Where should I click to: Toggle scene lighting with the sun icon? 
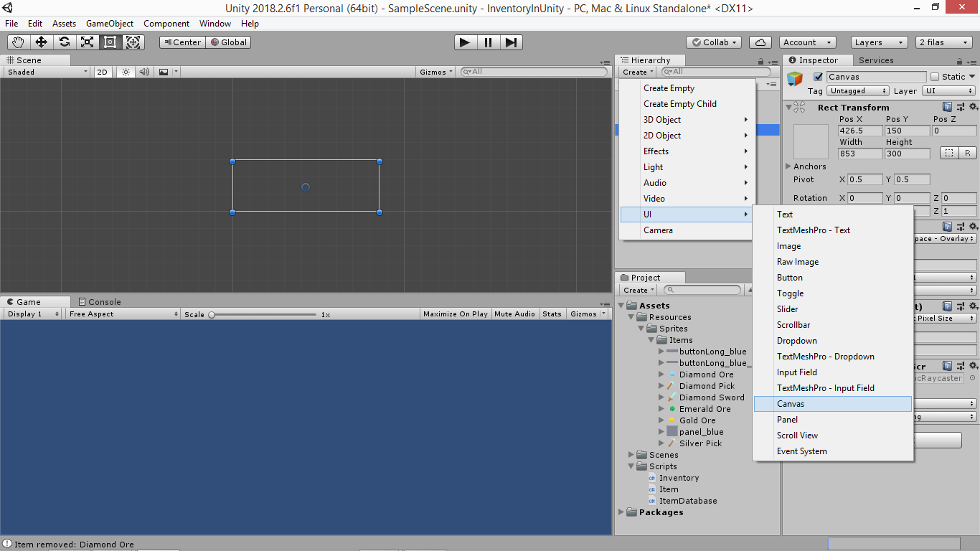(x=126, y=72)
